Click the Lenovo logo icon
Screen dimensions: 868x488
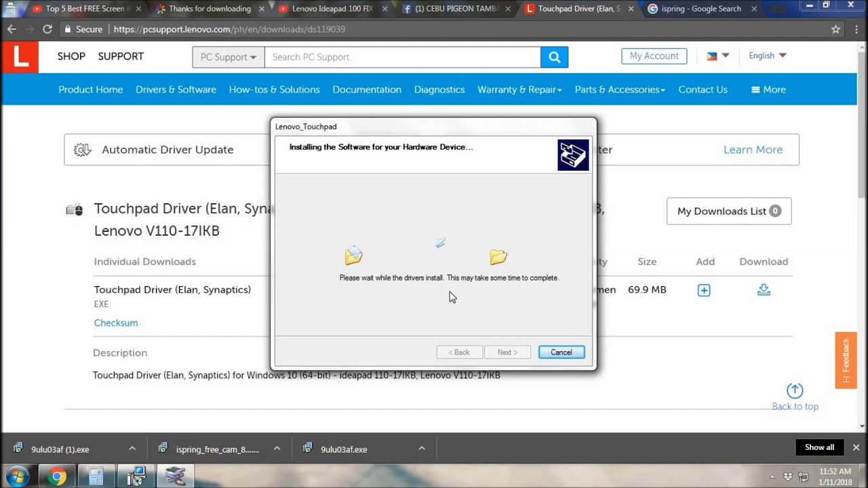coord(20,57)
